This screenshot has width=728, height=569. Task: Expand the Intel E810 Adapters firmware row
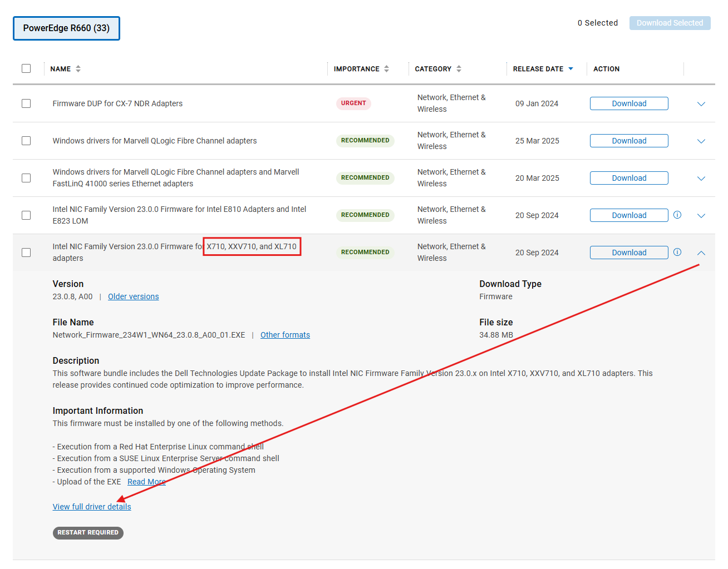701,215
